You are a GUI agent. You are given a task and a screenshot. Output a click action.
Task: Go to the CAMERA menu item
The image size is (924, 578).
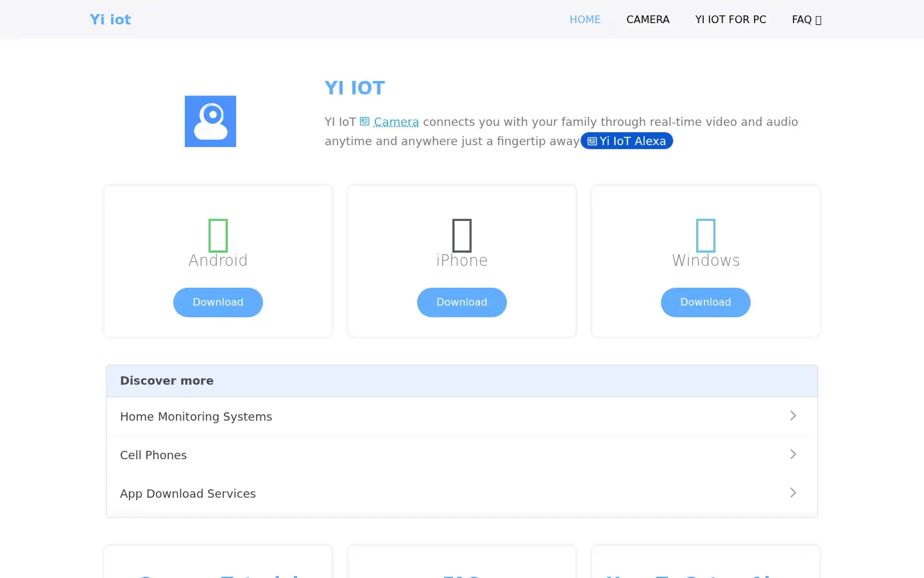(648, 19)
